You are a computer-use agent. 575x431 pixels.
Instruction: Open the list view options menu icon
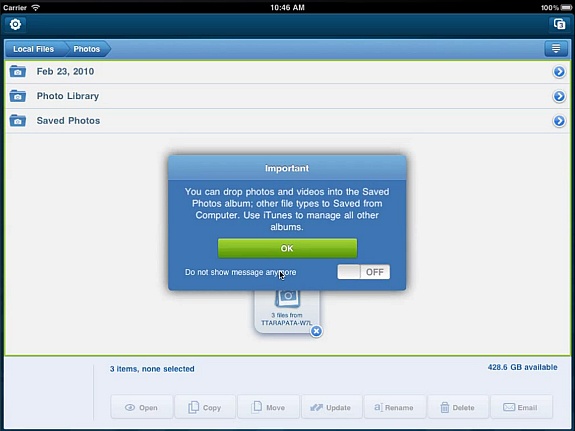[x=556, y=48]
